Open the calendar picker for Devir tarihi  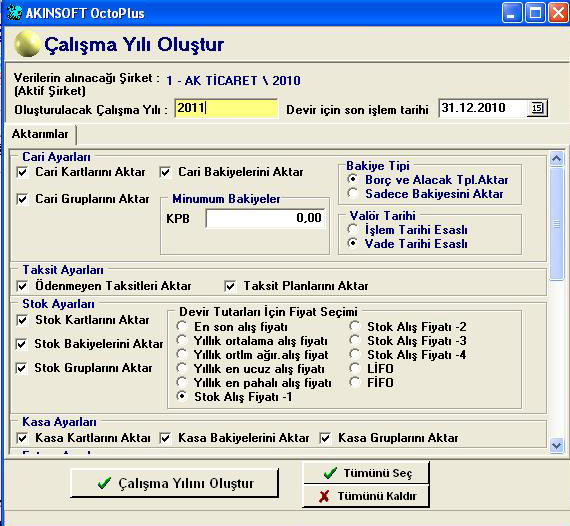[x=537, y=108]
